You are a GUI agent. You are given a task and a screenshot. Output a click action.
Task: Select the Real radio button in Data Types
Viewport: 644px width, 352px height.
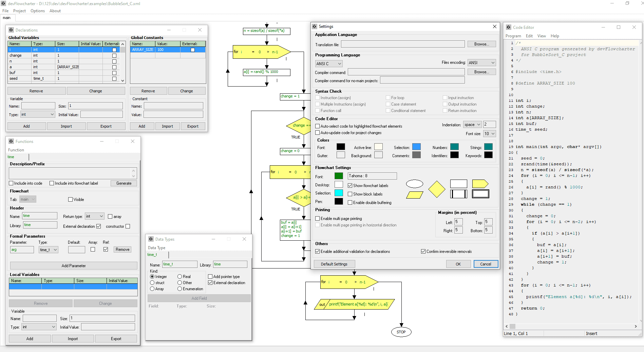[x=180, y=277]
